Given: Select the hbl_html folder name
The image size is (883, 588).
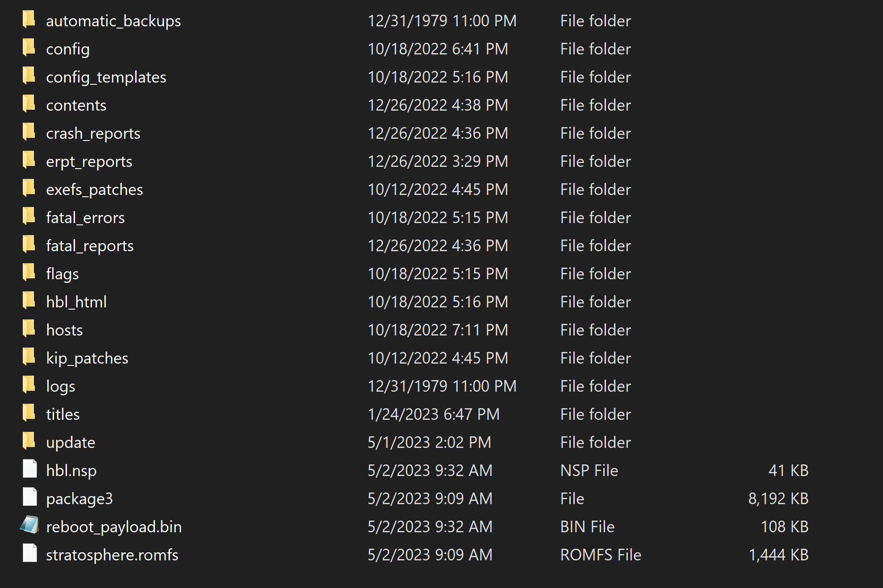Looking at the screenshot, I should point(76,302).
